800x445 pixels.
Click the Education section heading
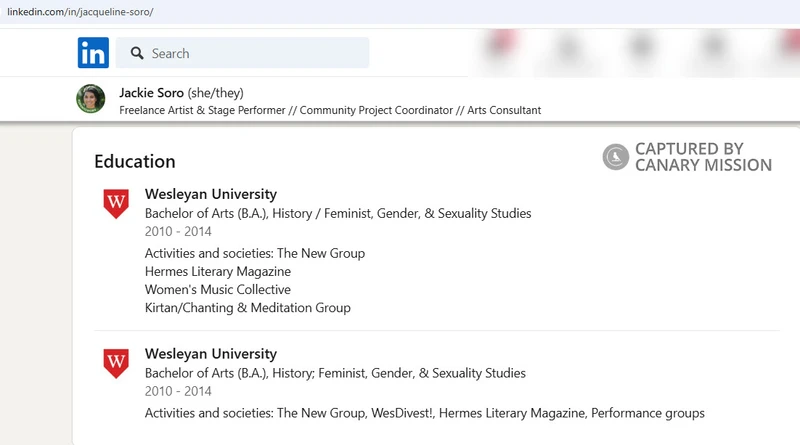click(135, 161)
